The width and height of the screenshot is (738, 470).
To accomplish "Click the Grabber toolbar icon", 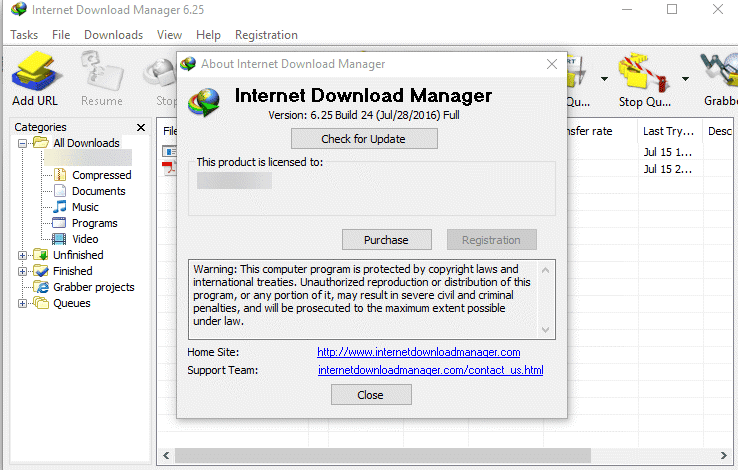I will 719,71.
